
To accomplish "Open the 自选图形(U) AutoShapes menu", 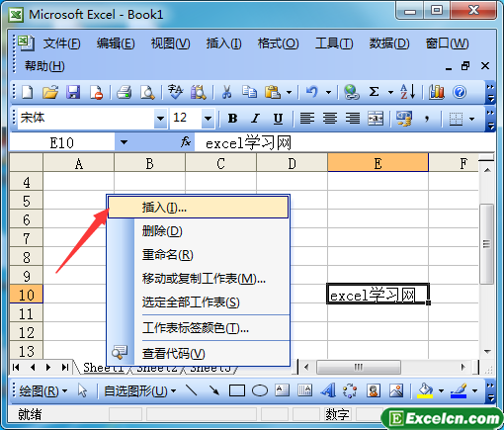I will pyautogui.click(x=139, y=391).
